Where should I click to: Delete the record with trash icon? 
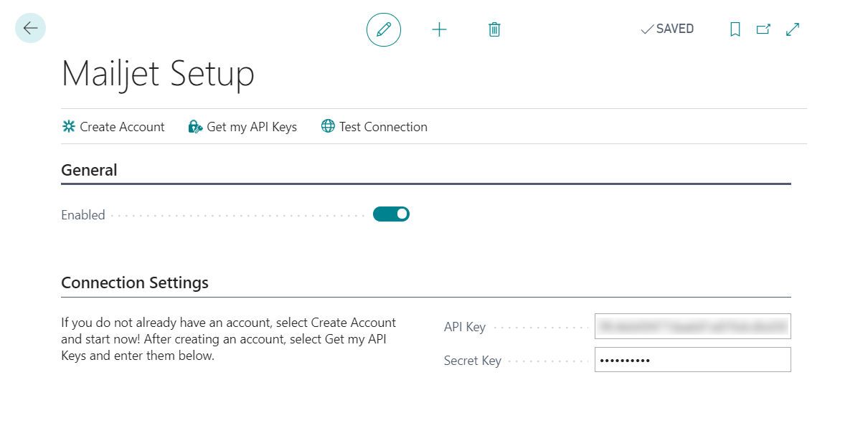tap(494, 29)
